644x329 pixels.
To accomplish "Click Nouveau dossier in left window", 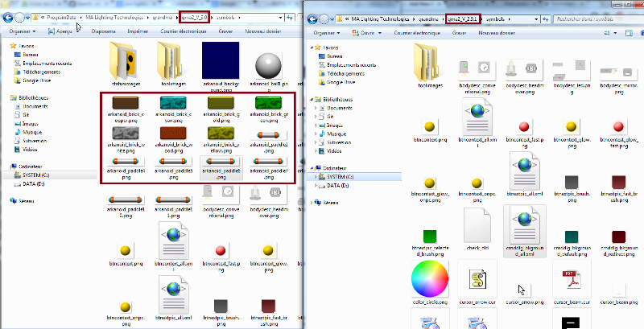I will pyautogui.click(x=263, y=31).
